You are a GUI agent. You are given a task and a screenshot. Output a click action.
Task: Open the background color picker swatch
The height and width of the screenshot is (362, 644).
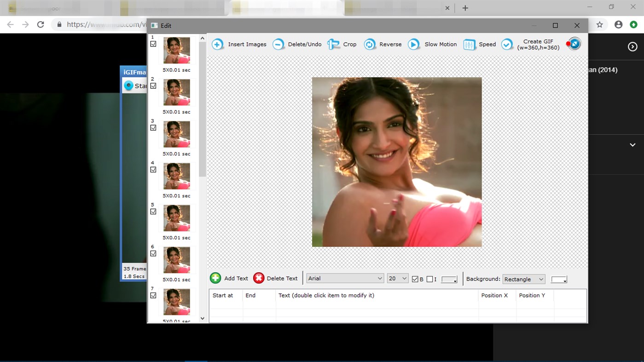coord(559,279)
